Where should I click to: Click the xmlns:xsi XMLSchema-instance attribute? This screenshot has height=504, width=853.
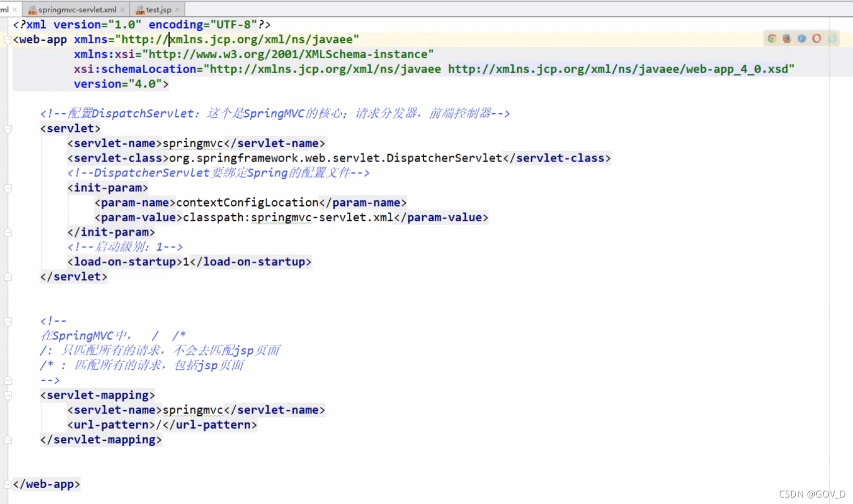click(x=254, y=54)
